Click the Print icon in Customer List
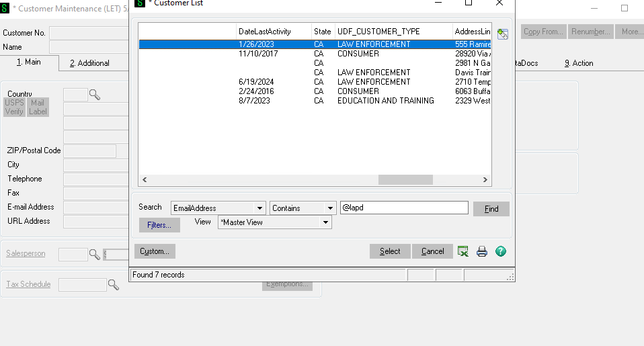The width and height of the screenshot is (644, 346). coord(482,251)
